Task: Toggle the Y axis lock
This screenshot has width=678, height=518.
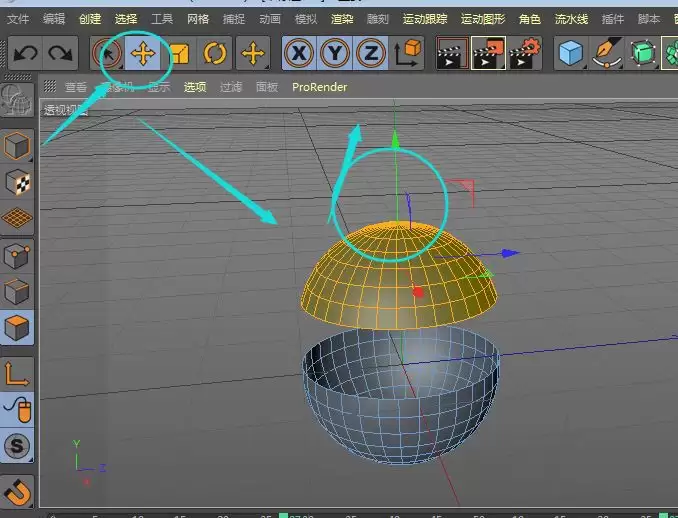Action: tap(335, 53)
